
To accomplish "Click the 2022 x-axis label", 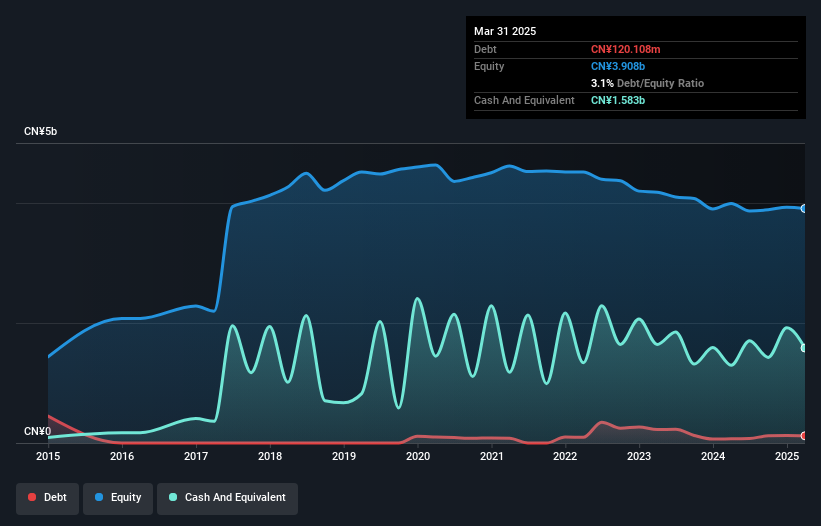I will coord(565,456).
